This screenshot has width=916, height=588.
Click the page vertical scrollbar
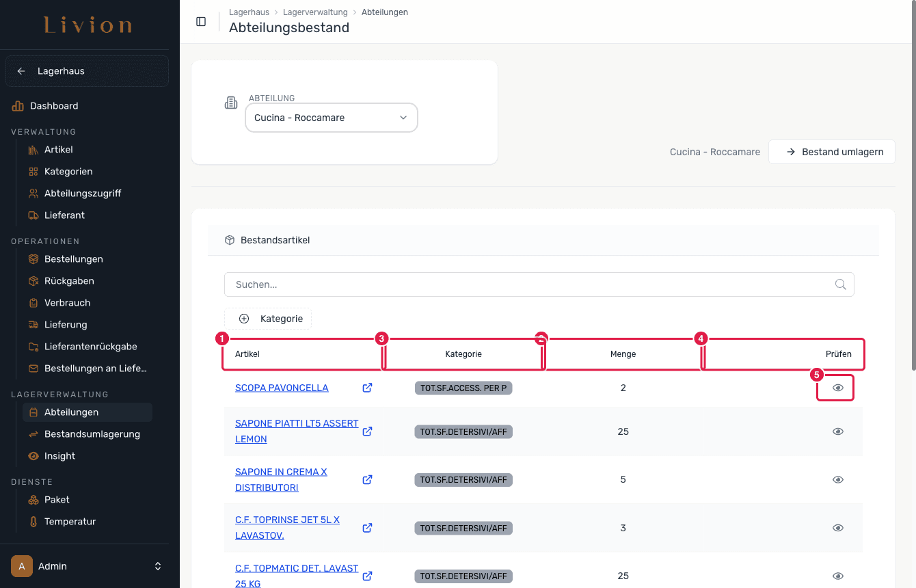[913, 185]
